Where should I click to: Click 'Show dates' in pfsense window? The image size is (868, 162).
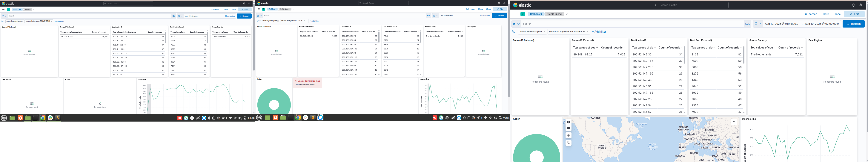point(230,16)
